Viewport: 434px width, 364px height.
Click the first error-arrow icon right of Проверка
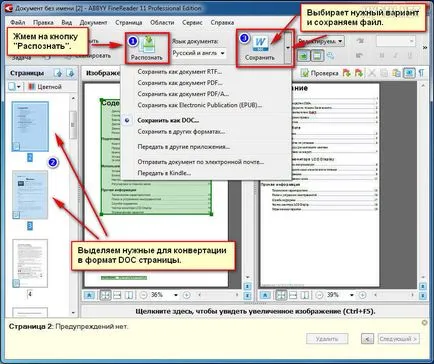point(347,73)
